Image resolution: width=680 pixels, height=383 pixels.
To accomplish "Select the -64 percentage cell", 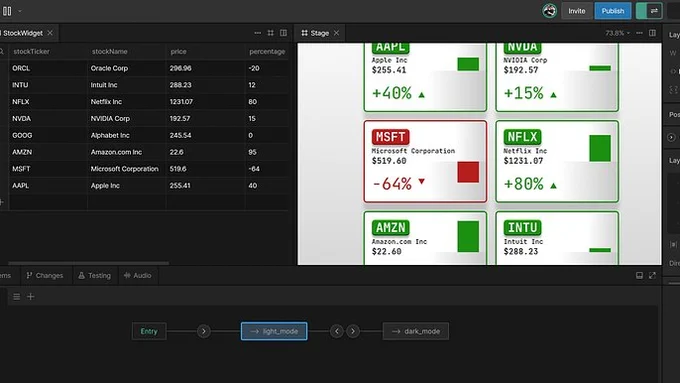I will (267, 169).
